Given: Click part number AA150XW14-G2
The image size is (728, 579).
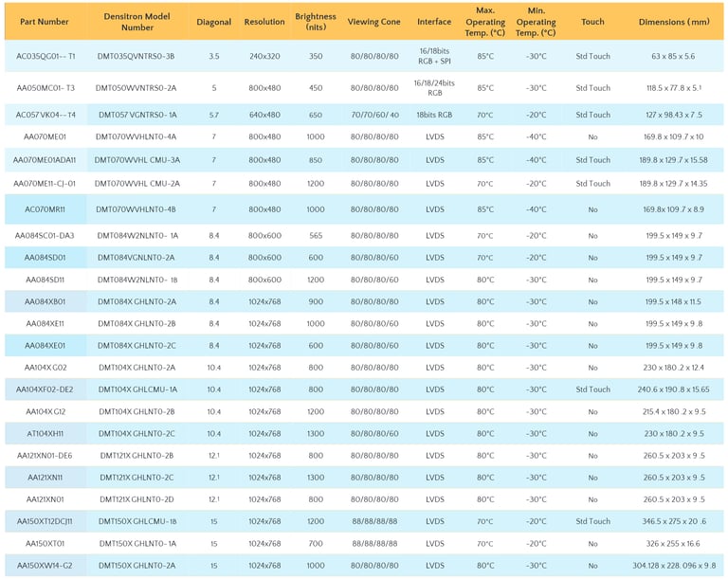Looking at the screenshot, I should (x=45, y=565).
